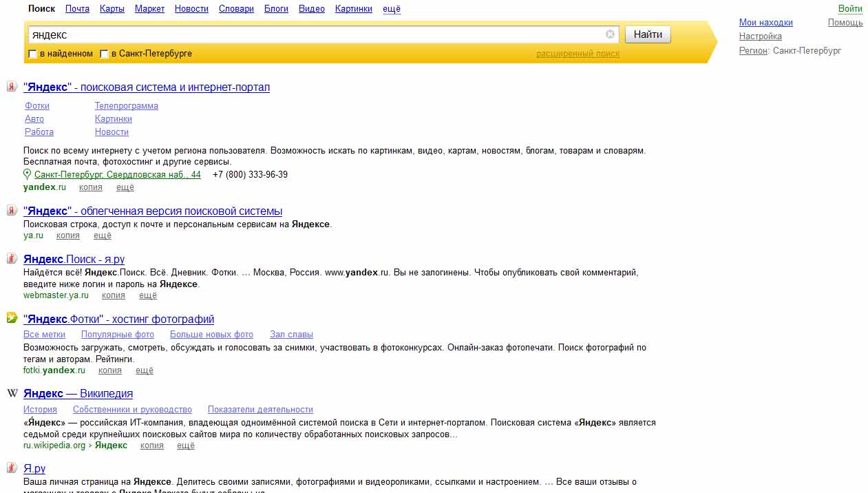Switch to the Блоги tab
The width and height of the screenshot is (868, 493).
coord(276,9)
